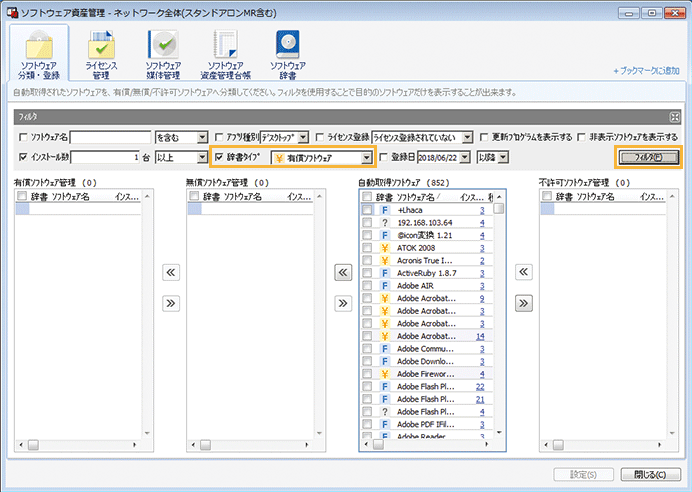Check 非表示ソフトウェアを表示する option
692x492 pixels.
582,137
